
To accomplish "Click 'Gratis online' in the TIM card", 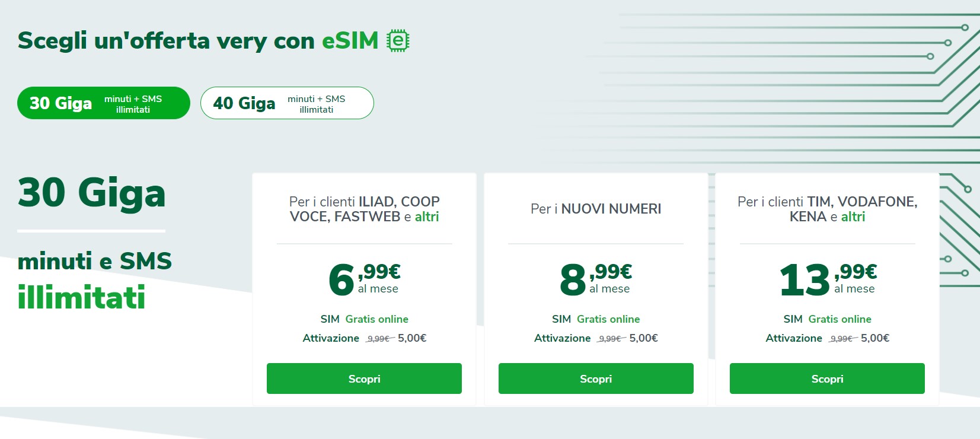I will pos(840,319).
